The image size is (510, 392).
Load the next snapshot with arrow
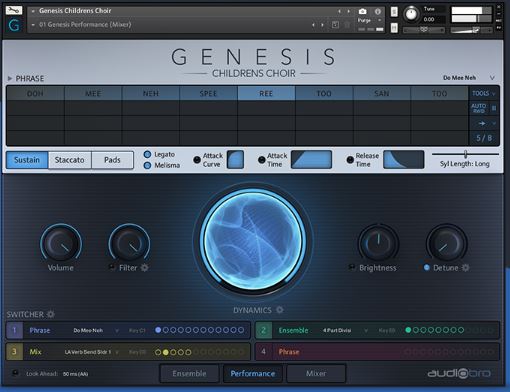[322, 25]
